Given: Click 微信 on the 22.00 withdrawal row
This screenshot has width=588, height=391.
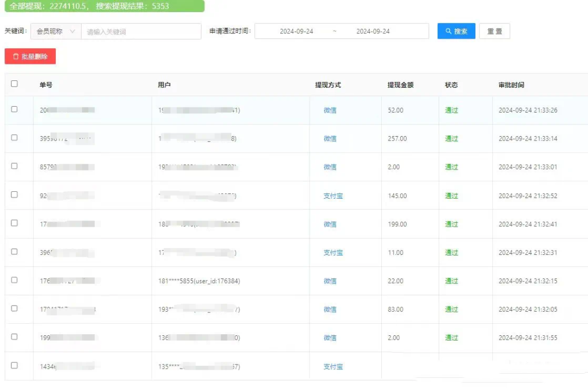Looking at the screenshot, I should coord(330,281).
